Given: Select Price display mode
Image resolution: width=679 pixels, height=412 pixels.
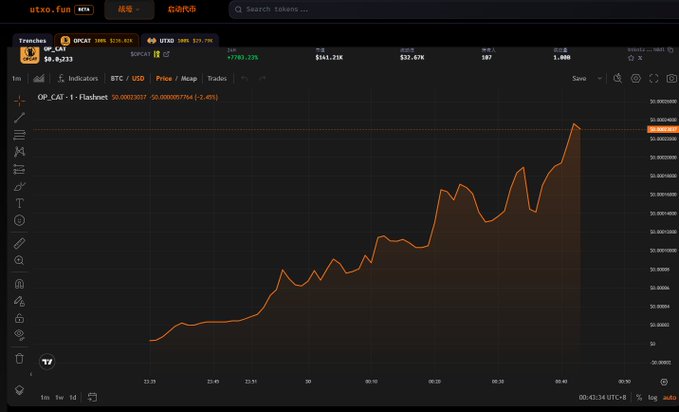Looking at the screenshot, I should 164,78.
